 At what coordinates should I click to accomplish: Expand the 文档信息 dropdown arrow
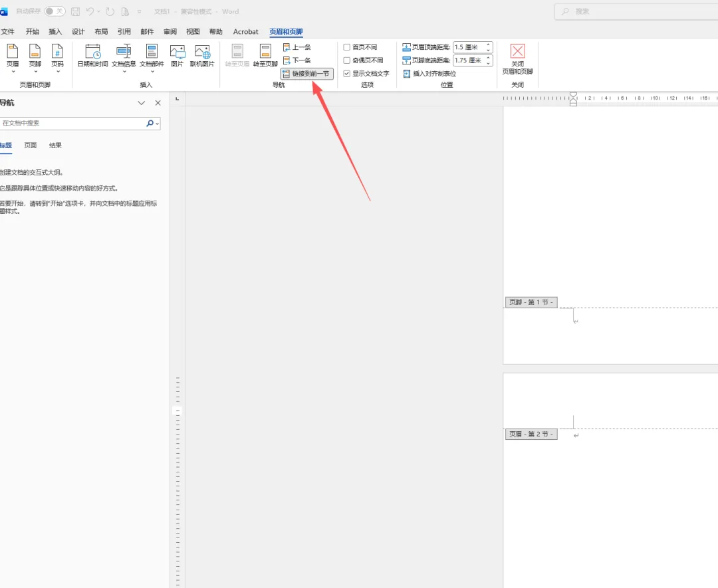tap(124, 71)
